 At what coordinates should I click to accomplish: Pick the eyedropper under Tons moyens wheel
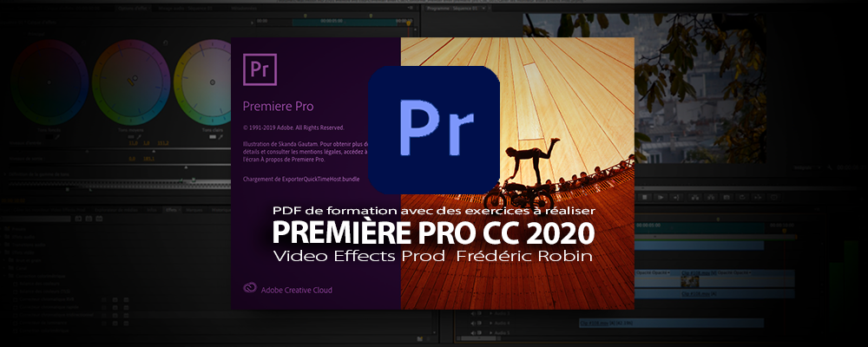point(139,137)
